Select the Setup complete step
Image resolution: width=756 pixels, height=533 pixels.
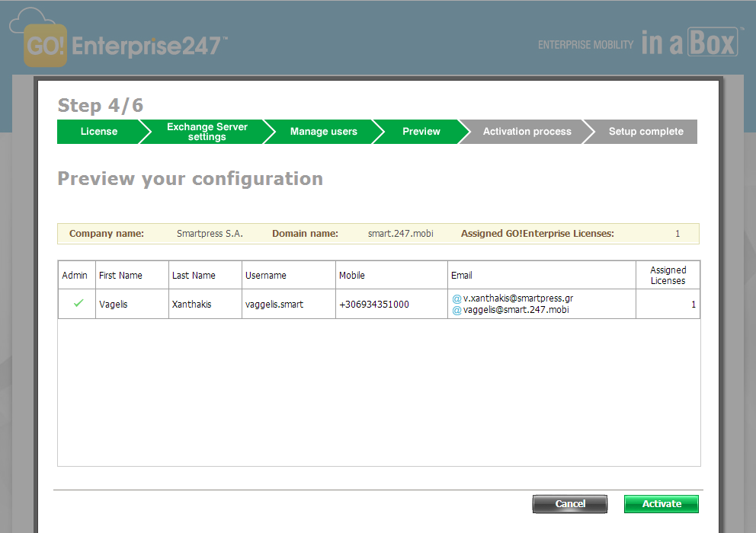(645, 132)
